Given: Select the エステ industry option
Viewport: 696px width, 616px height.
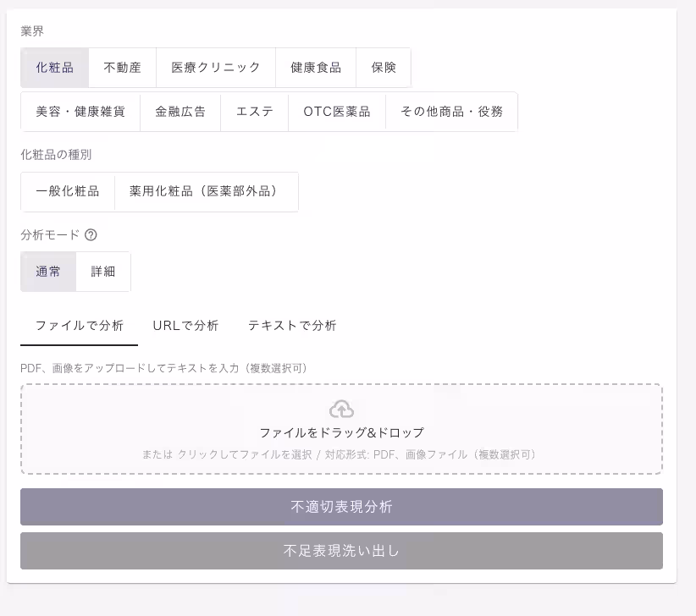Looking at the screenshot, I should [254, 111].
